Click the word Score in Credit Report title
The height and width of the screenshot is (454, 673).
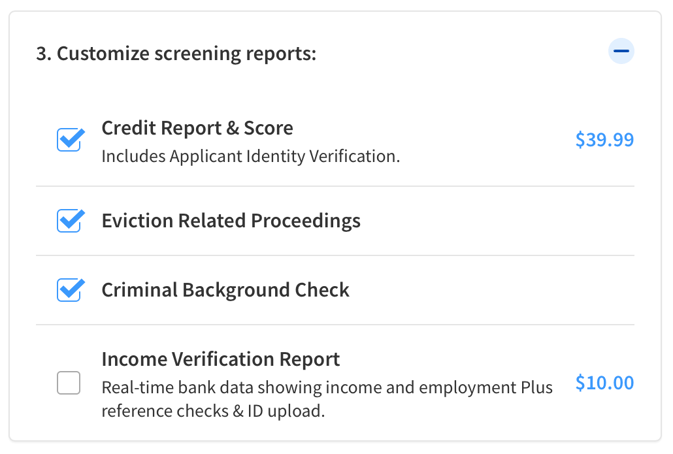tap(268, 128)
